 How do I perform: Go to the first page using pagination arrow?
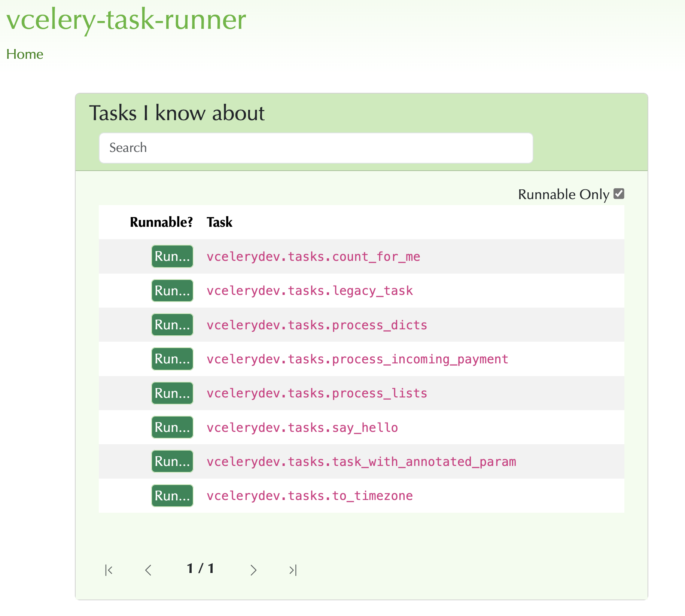109,570
